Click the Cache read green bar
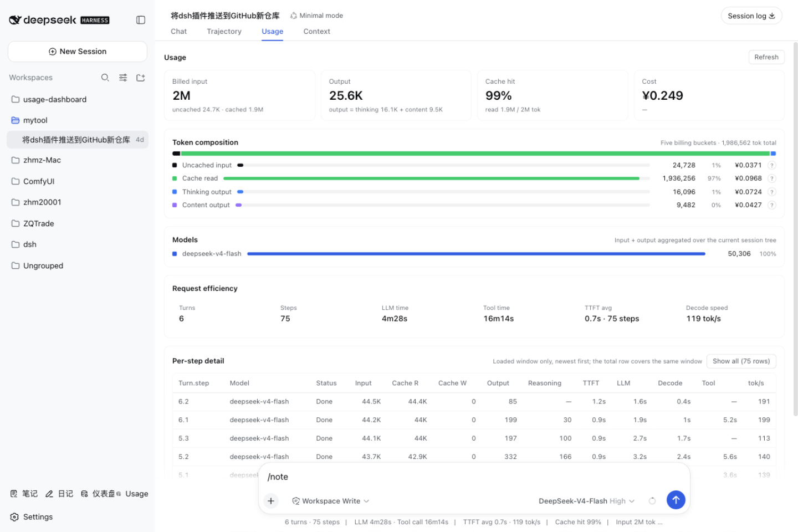 point(431,178)
